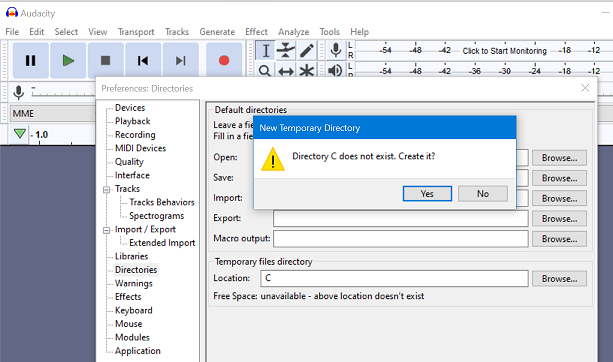The width and height of the screenshot is (613, 362).
Task: Click the red Record button
Action: pos(224,61)
